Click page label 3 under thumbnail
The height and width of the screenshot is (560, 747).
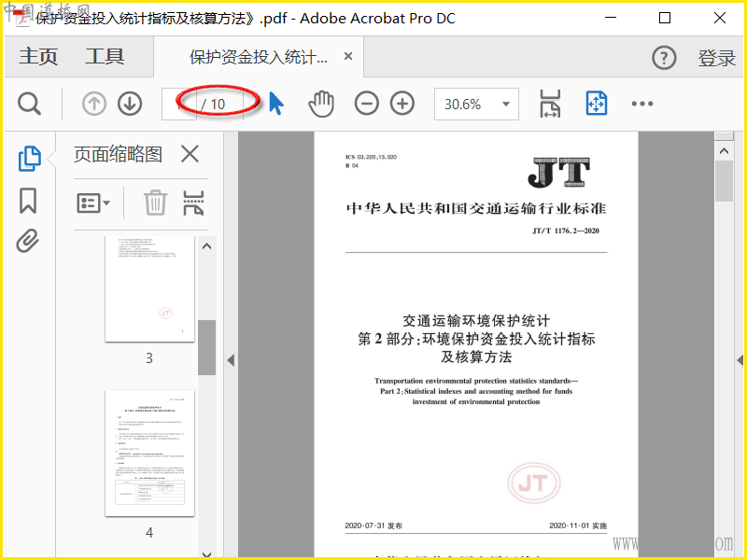(149, 358)
